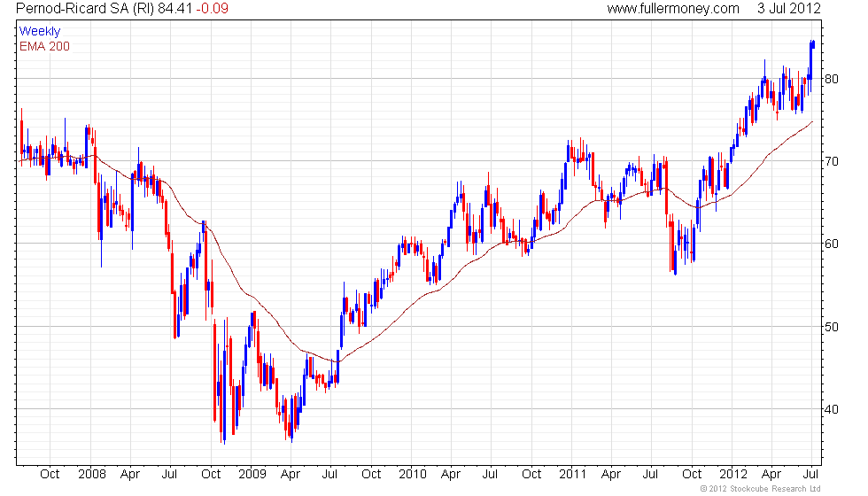Click the price change value -0.09
Image resolution: width=868 pixels, height=496 pixels.
click(212, 8)
